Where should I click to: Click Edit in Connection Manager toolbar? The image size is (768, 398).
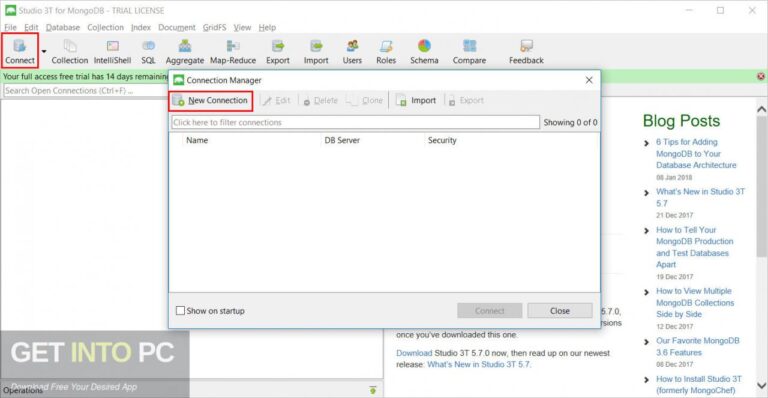click(277, 100)
